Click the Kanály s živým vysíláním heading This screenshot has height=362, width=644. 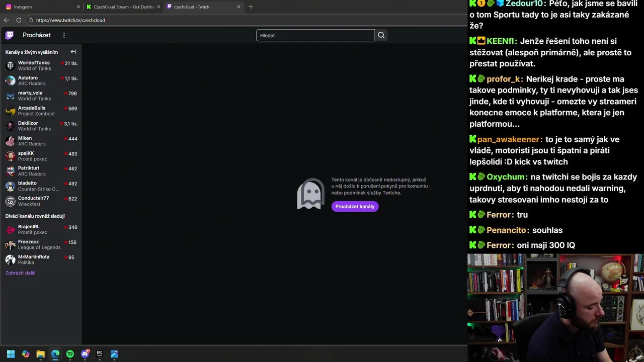32,52
